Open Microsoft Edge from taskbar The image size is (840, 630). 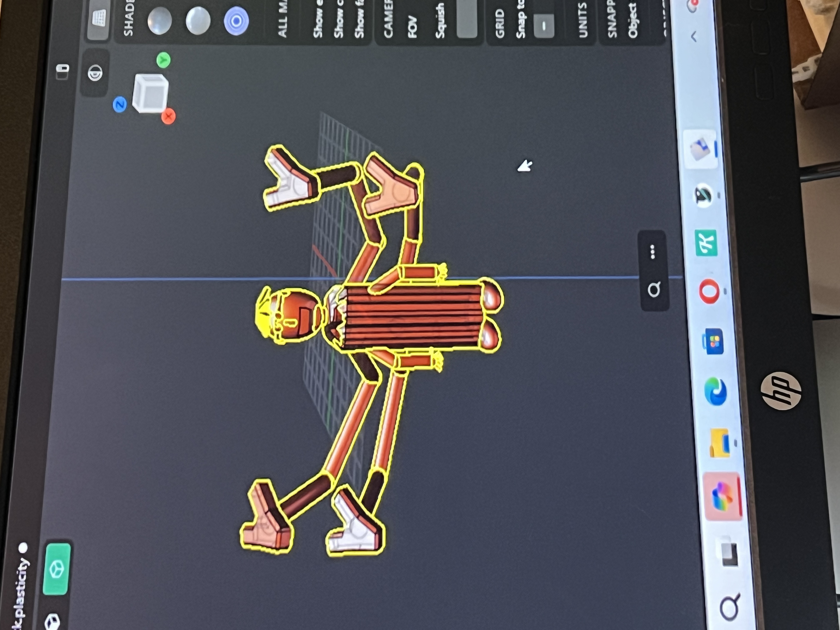716,391
